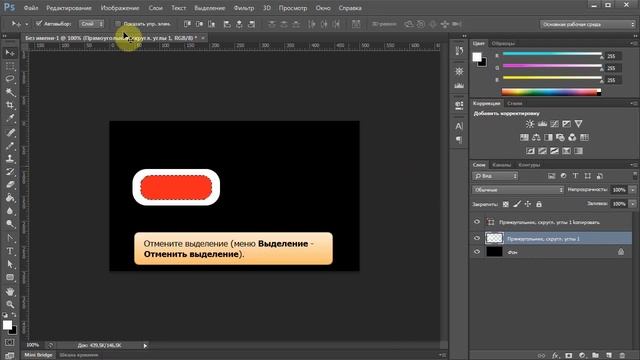The image size is (640, 360).
Task: Select the Hand tool
Action: [x=10, y=291]
